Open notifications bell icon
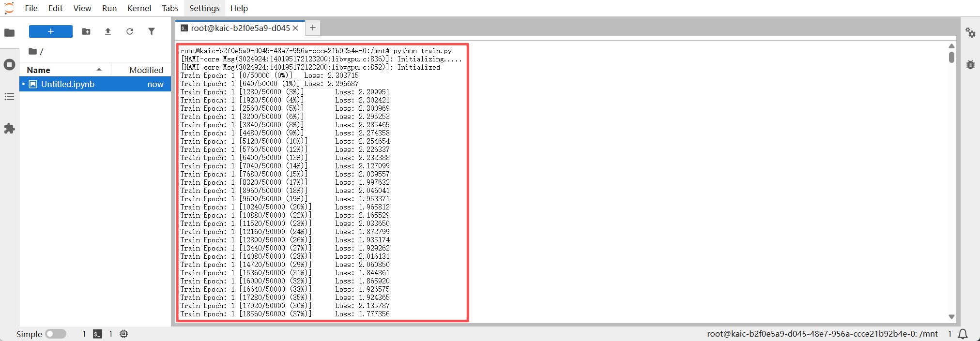This screenshot has height=341, width=980. 963,334
